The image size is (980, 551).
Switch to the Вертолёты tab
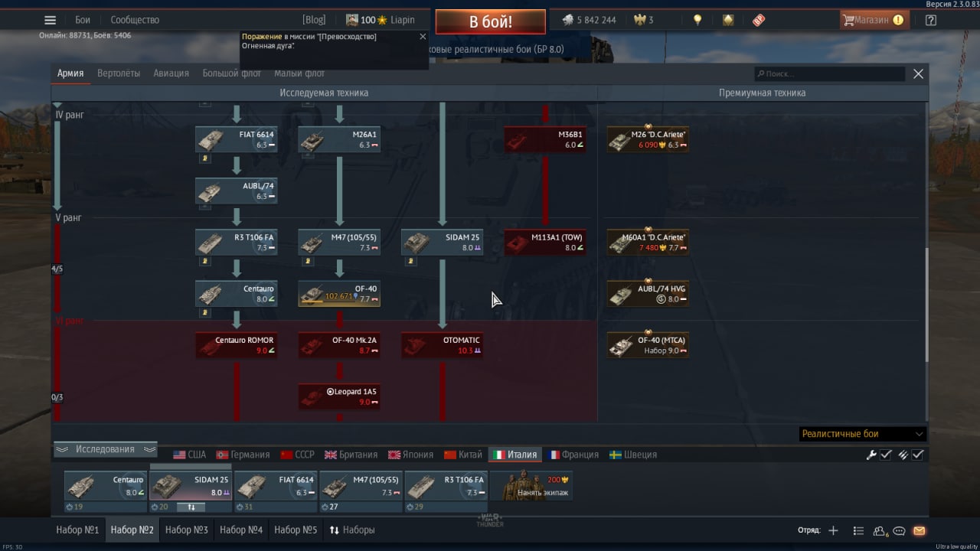(119, 73)
